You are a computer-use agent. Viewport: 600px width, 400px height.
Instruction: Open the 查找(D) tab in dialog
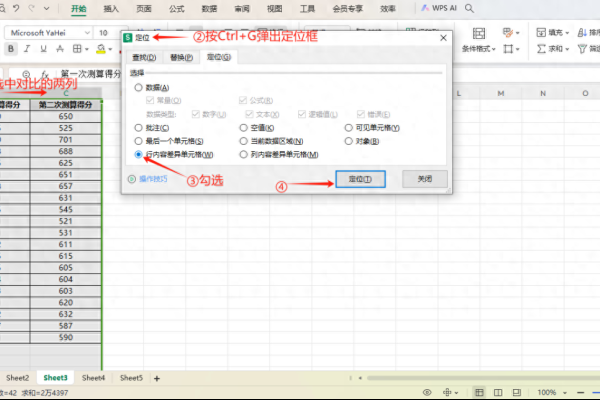(144, 57)
